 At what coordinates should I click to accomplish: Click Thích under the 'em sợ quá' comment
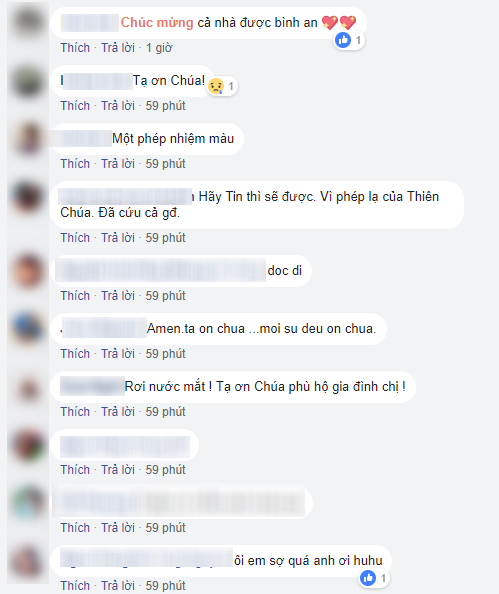tap(75, 585)
